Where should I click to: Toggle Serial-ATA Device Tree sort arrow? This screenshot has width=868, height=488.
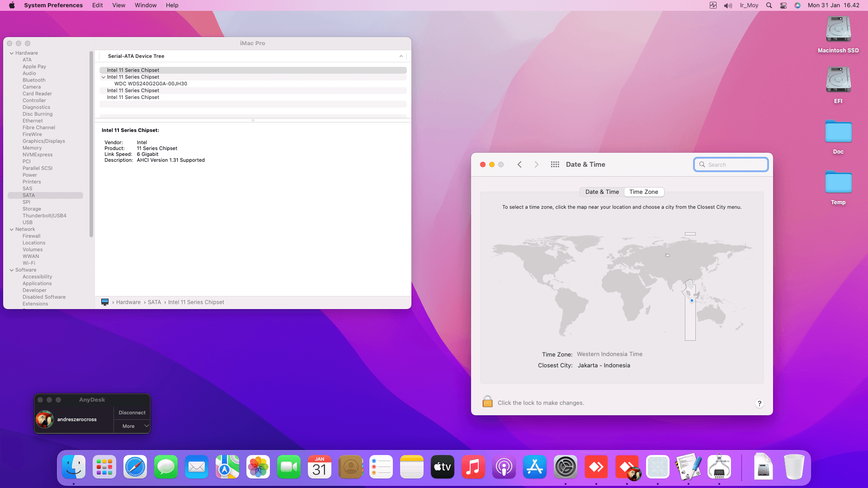[401, 56]
